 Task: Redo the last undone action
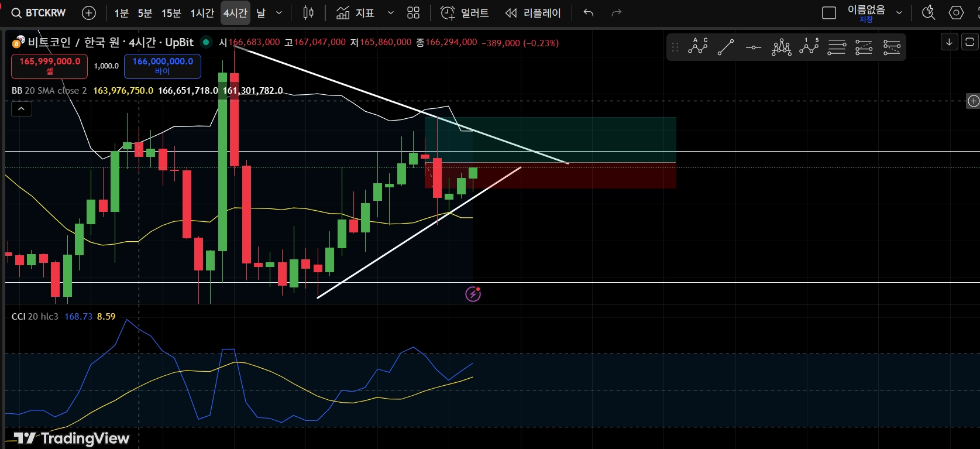pos(616,13)
